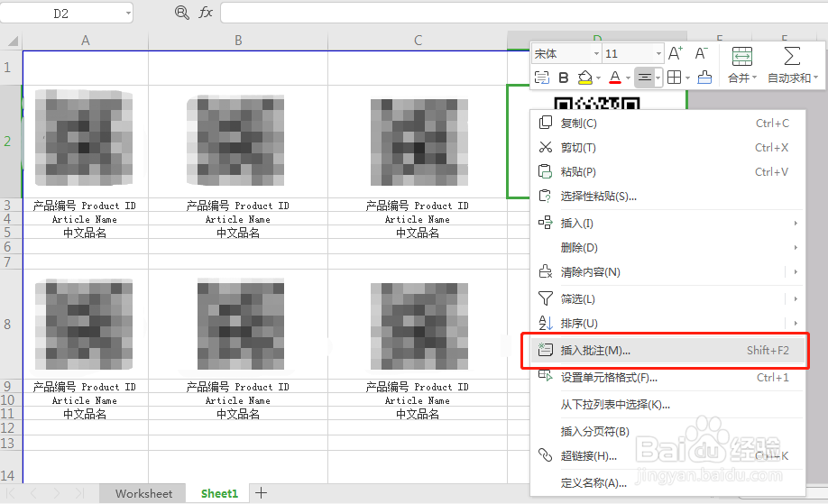Click the 自动求和 label in mini toolbar
Screen dimensions: 828x504
[x=789, y=78]
